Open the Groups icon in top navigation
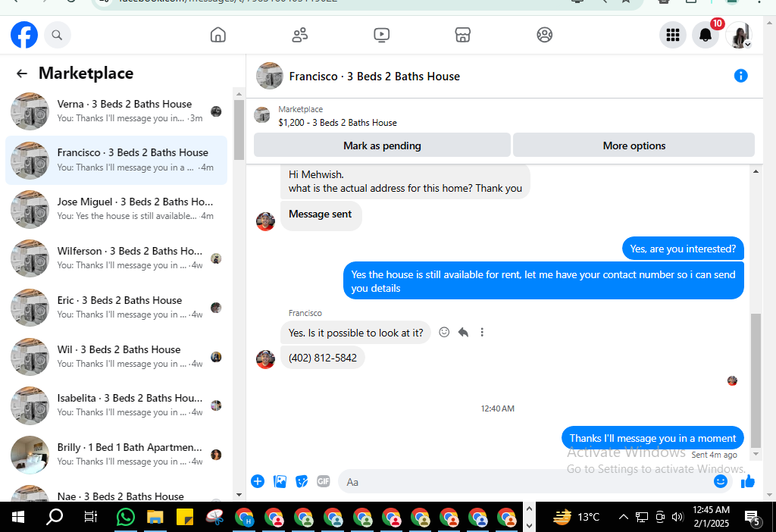776x532 pixels. pyautogui.click(x=544, y=35)
